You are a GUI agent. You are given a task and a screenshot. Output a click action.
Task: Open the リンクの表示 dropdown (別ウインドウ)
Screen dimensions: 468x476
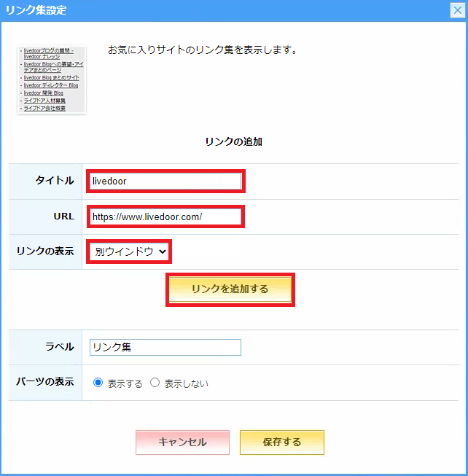[x=129, y=251]
